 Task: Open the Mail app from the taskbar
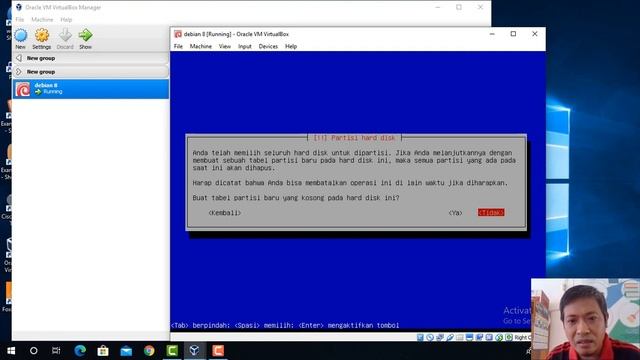pos(126,351)
